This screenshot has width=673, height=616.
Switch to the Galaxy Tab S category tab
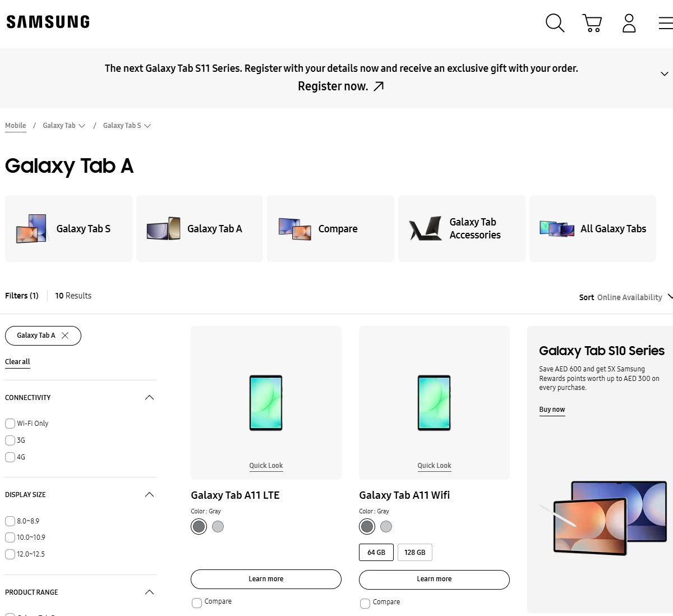pyautogui.click(x=68, y=228)
